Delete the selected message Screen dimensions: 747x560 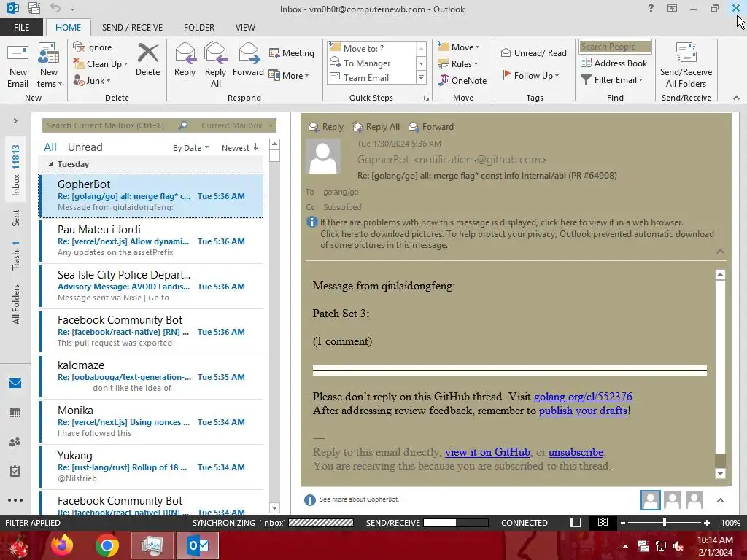tap(147, 60)
